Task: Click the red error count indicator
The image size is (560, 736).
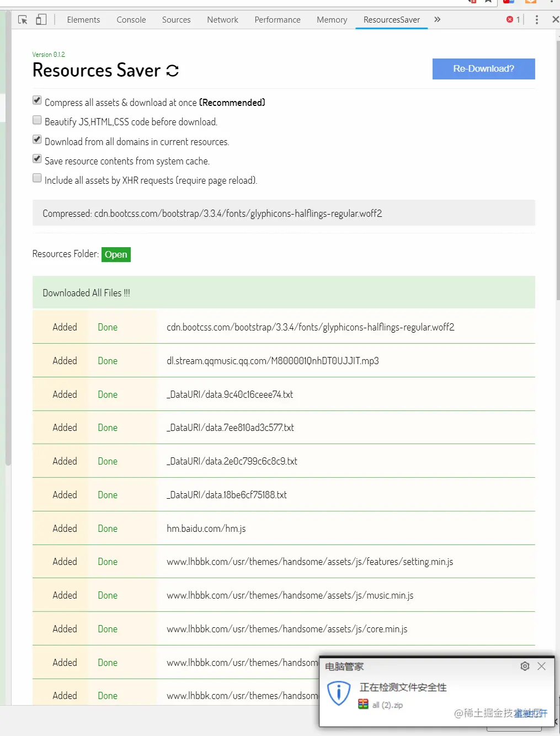Action: coord(513,19)
